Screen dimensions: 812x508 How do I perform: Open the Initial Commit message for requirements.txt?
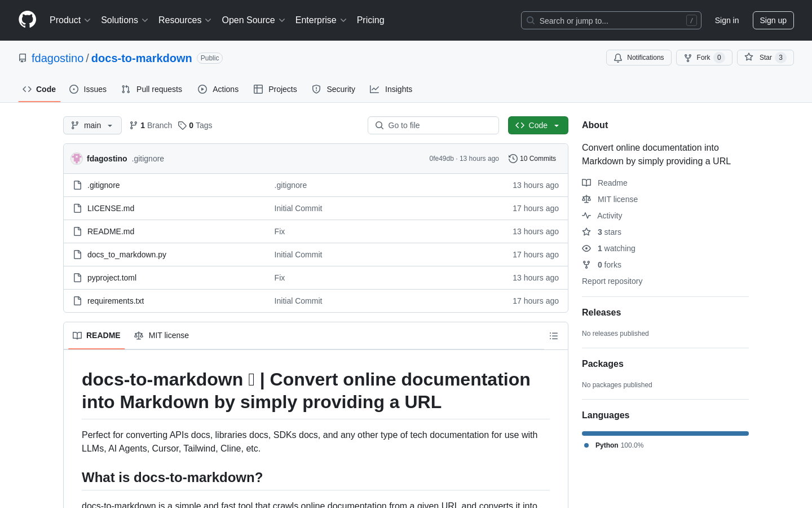(x=298, y=301)
